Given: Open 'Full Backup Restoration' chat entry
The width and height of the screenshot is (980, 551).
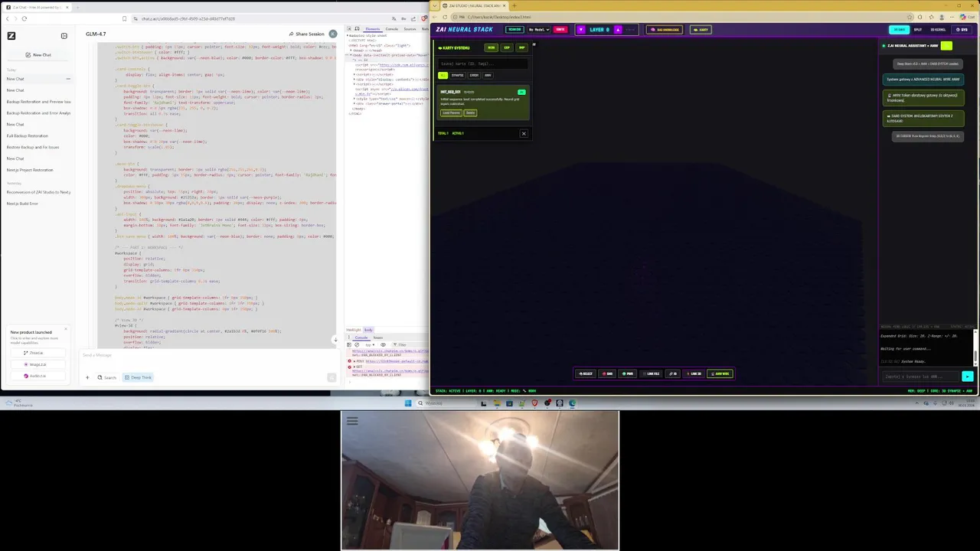Looking at the screenshot, I should point(27,135).
